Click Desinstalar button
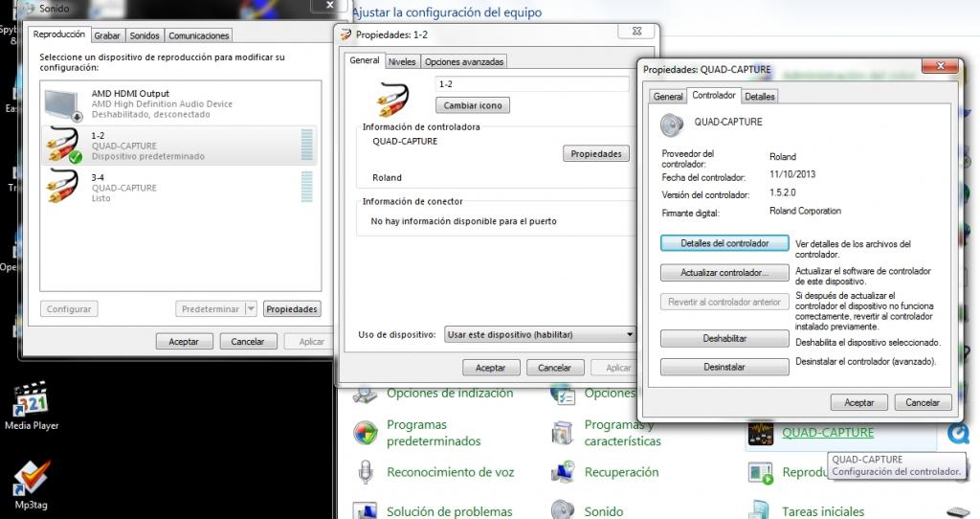This screenshot has width=980, height=519. click(x=724, y=367)
